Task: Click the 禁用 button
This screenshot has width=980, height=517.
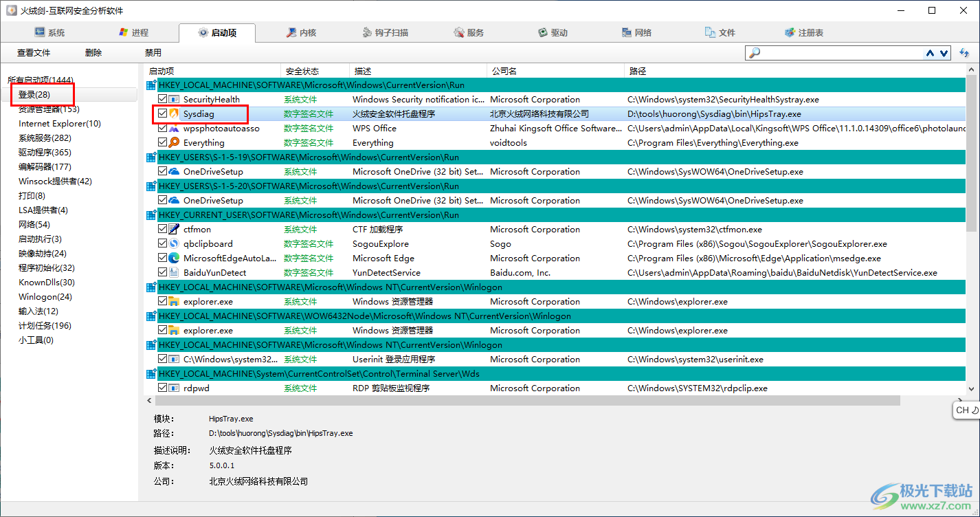Action: pos(153,53)
